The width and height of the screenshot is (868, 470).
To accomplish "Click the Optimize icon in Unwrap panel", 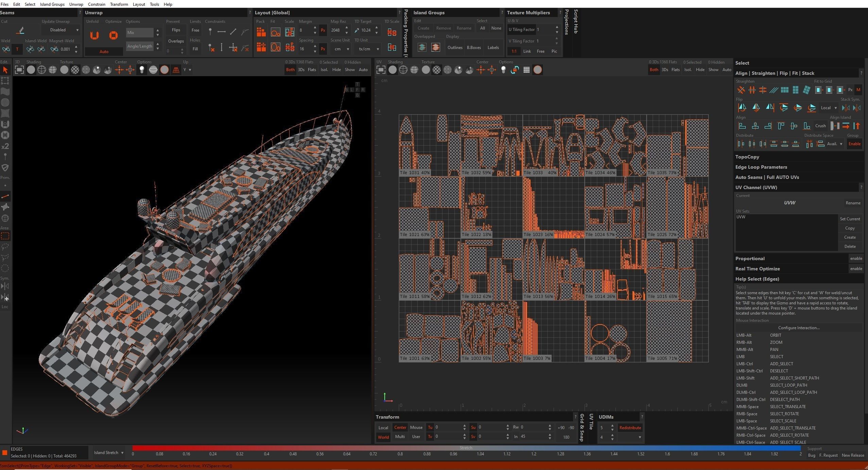I will pyautogui.click(x=113, y=35).
